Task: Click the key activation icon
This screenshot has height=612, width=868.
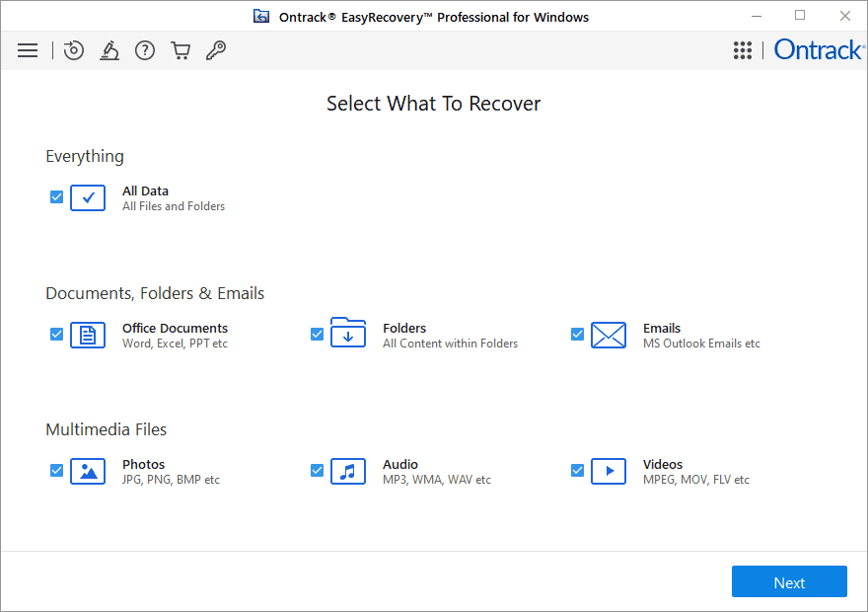Action: (x=216, y=50)
